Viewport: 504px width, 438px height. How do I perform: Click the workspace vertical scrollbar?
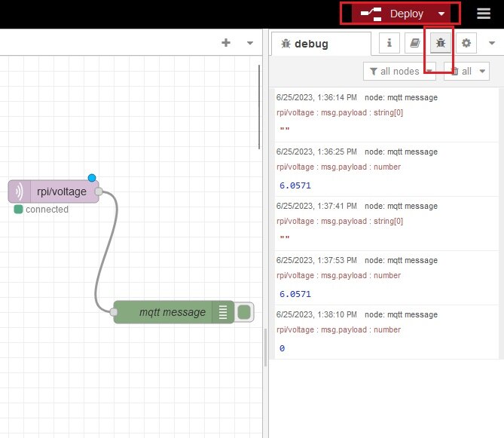[x=259, y=107]
